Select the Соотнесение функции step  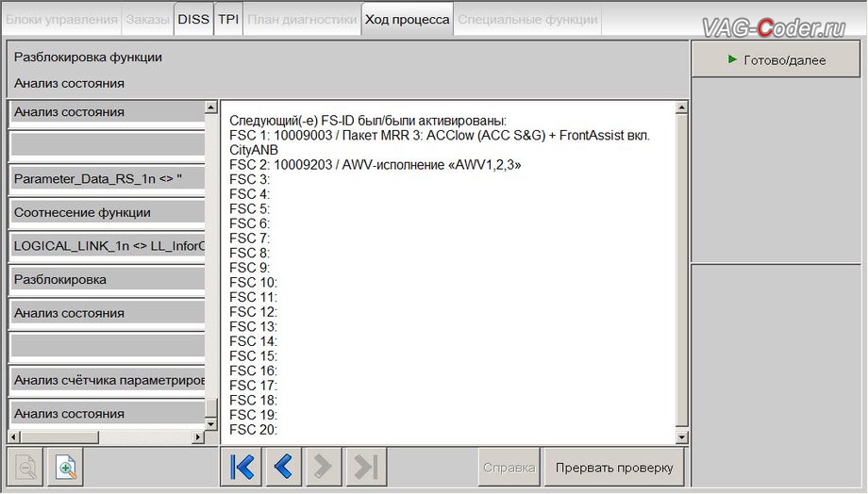click(x=108, y=212)
